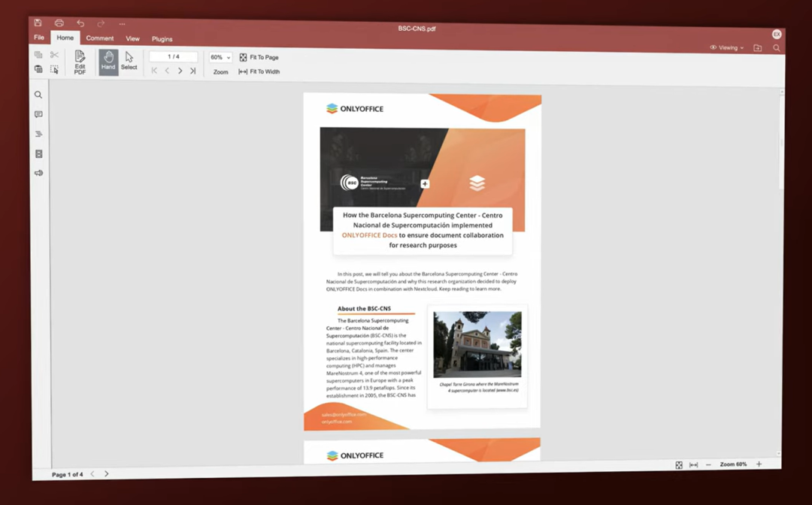Click the search magnifier at top right
The height and width of the screenshot is (505, 812).
(776, 48)
